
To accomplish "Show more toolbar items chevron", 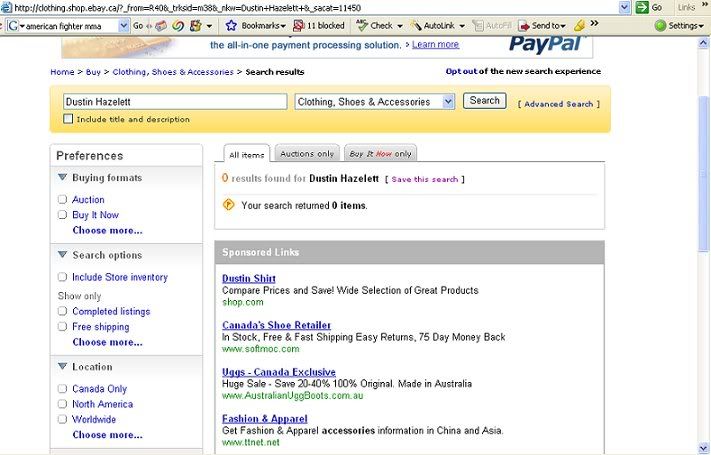I will (x=594, y=23).
